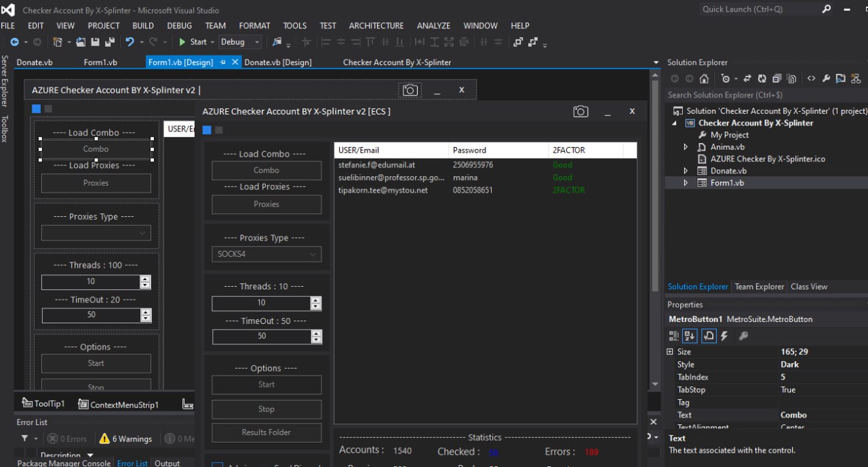Open the Start button dropdown arrow

point(212,42)
